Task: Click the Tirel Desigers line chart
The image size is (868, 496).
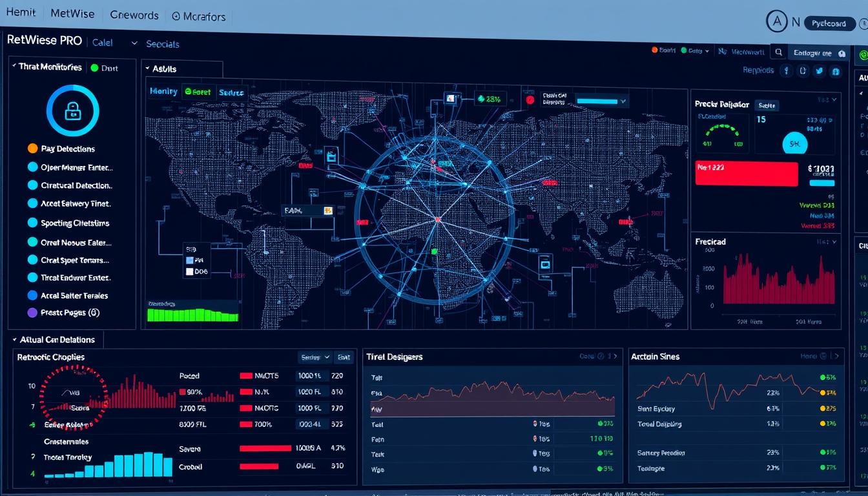Action: [493, 399]
